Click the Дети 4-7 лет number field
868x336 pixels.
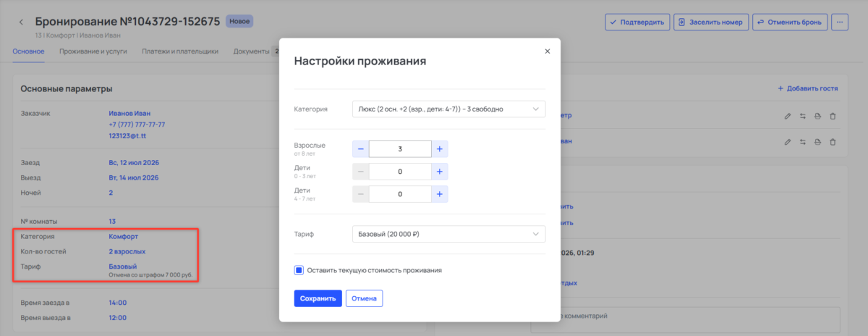coord(400,194)
